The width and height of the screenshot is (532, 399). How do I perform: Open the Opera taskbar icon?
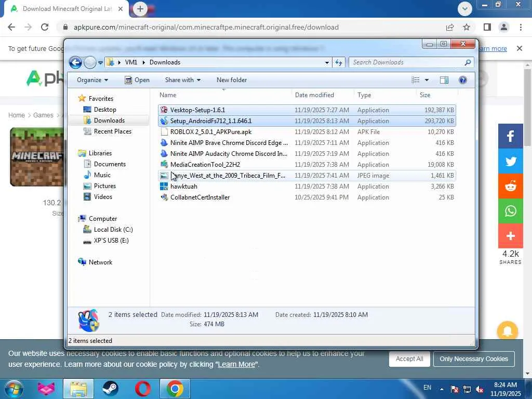click(x=143, y=389)
